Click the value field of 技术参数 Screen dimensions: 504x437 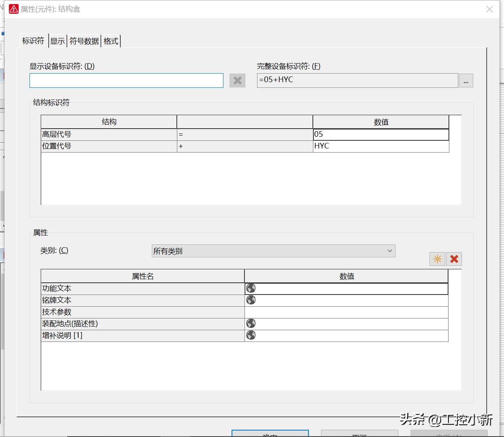click(x=346, y=312)
